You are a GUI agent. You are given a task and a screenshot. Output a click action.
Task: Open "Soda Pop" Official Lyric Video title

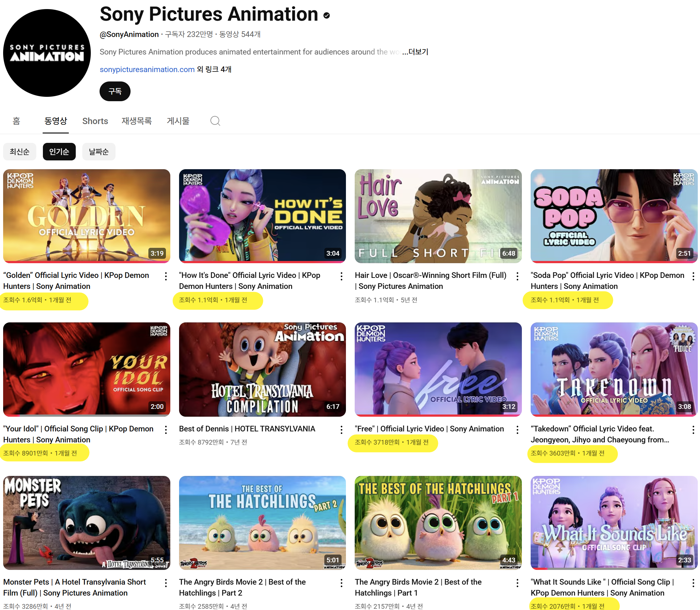(607, 280)
